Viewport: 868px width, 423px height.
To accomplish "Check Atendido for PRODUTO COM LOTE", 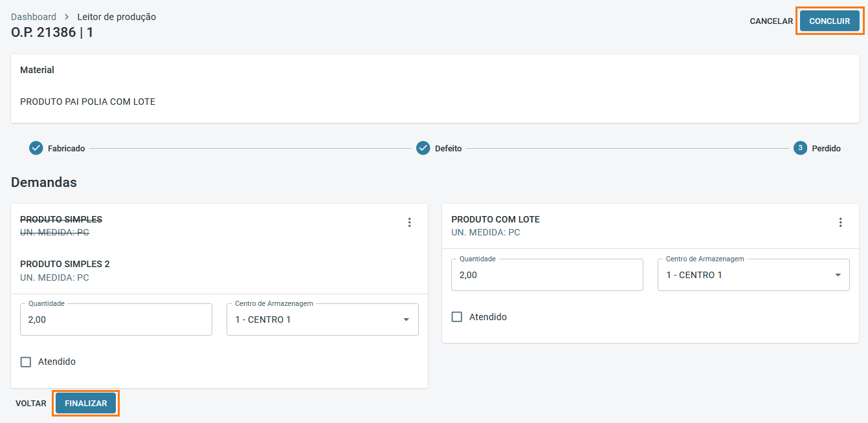I will click(457, 317).
